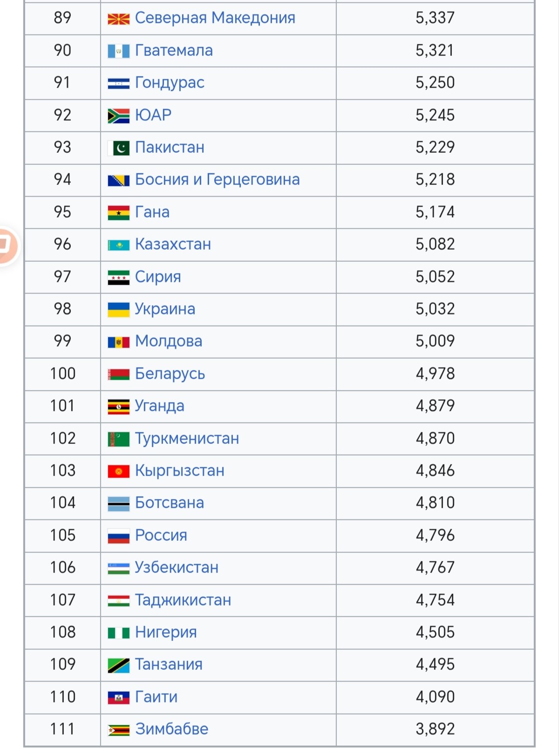Open the Узбекистан link
This screenshot has width=559, height=756.
pyautogui.click(x=177, y=567)
